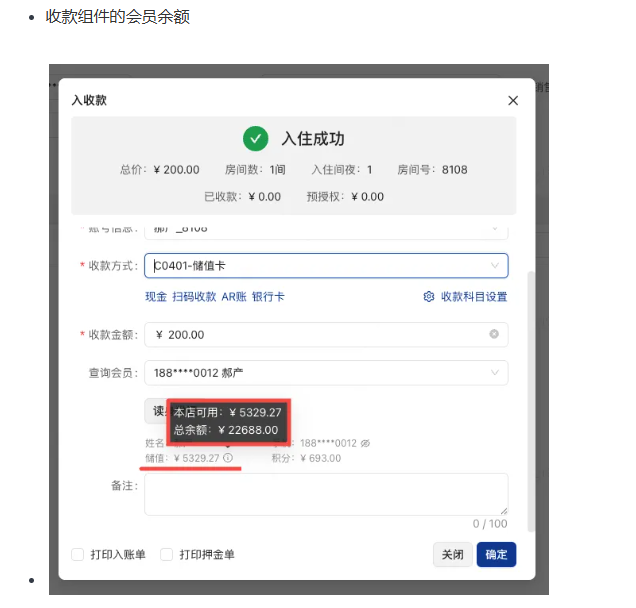Select the 现金 quick payment option
636x608 pixels.
click(x=156, y=297)
